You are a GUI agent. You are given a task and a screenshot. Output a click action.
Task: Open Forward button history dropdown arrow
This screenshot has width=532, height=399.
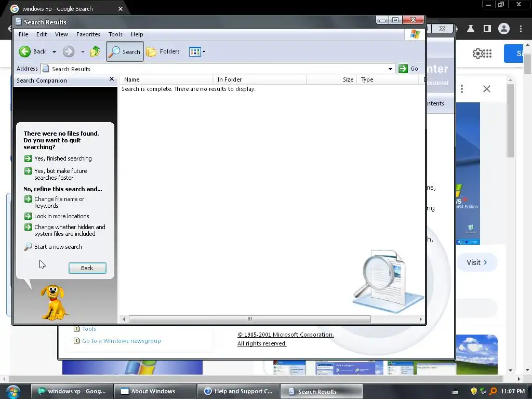coord(83,52)
